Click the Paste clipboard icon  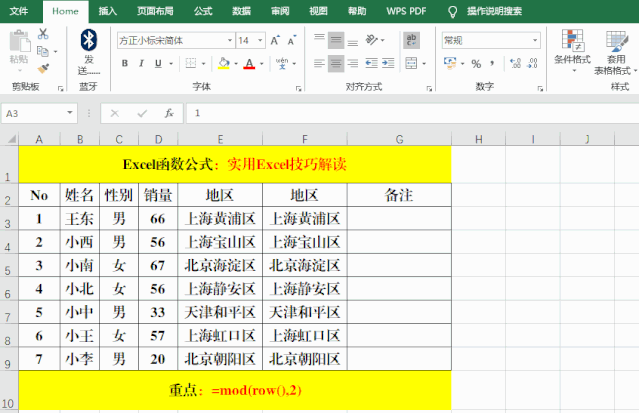(x=19, y=41)
